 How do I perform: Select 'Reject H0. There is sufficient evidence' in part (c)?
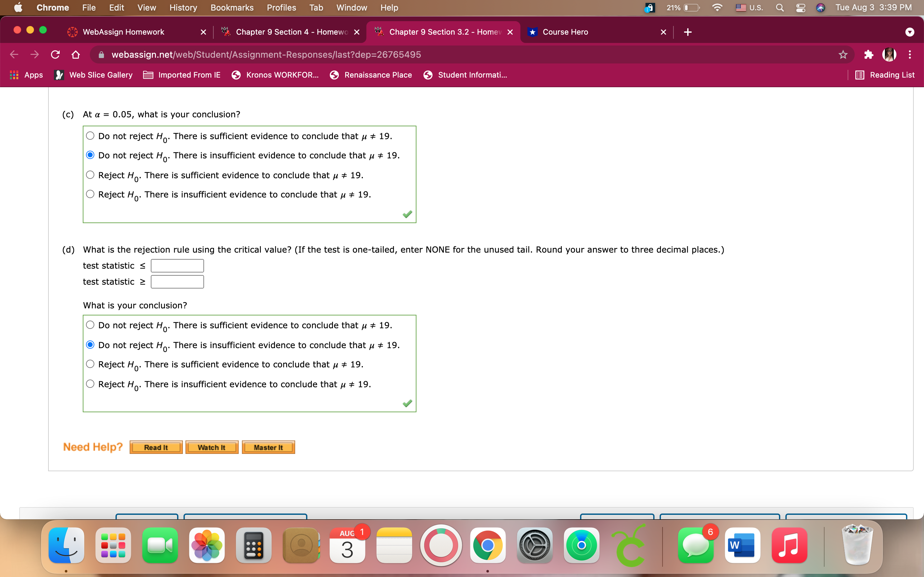(x=90, y=174)
